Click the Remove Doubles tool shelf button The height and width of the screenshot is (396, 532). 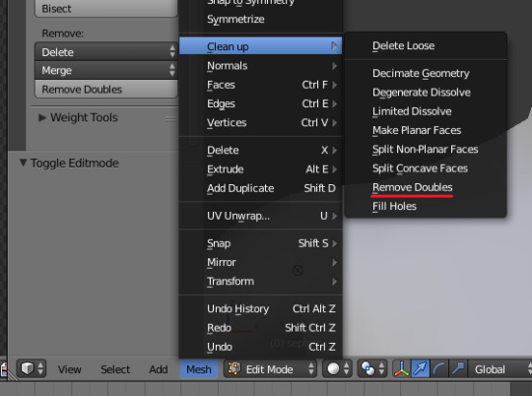(105, 90)
